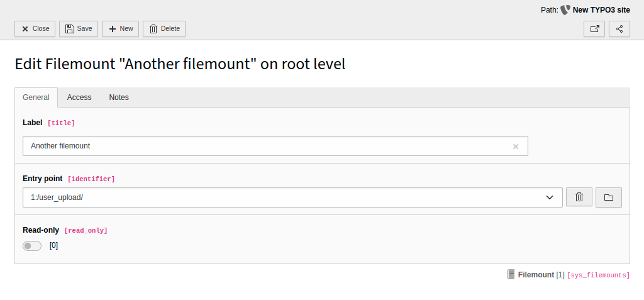Image resolution: width=644 pixels, height=300 pixels.
Task: Click the Filemount record icon
Action: 511,275
